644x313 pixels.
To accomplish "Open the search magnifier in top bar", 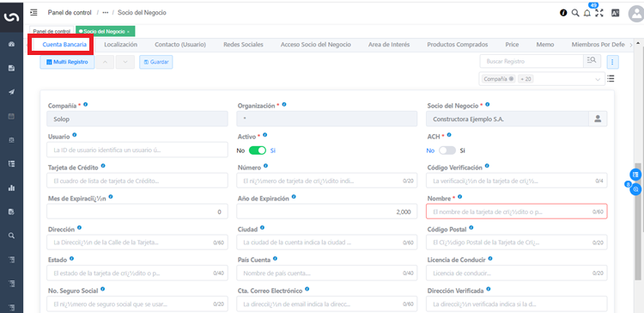I will (x=575, y=13).
